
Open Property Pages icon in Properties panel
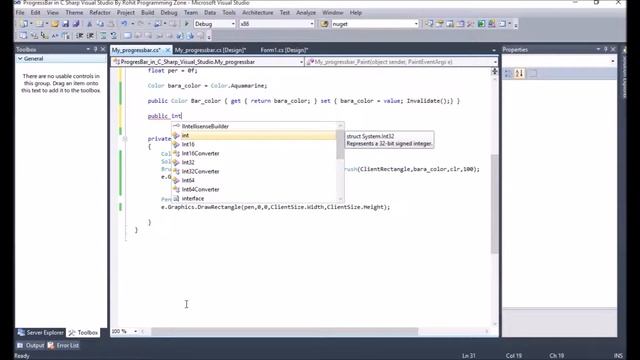[532, 73]
